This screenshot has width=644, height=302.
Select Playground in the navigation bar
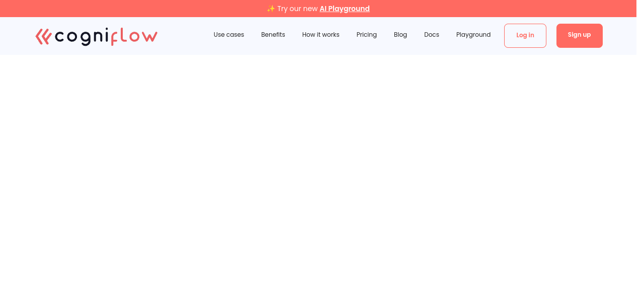[473, 35]
